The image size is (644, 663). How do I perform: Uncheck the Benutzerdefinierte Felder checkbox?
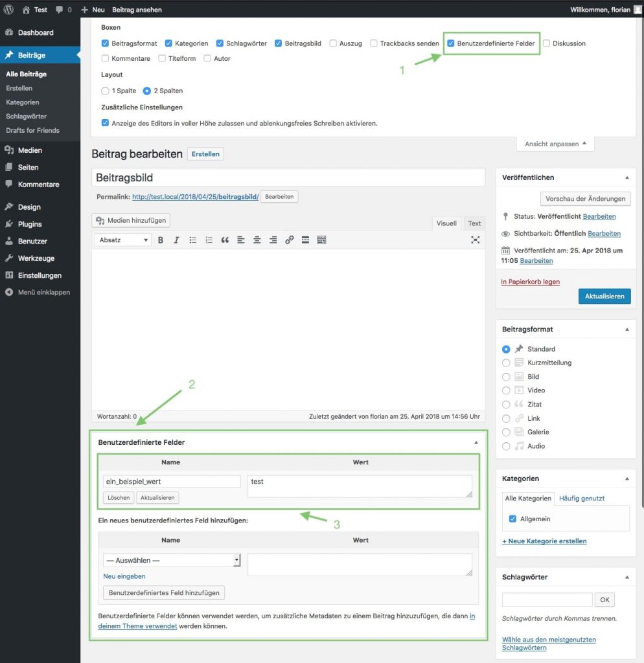pos(451,43)
